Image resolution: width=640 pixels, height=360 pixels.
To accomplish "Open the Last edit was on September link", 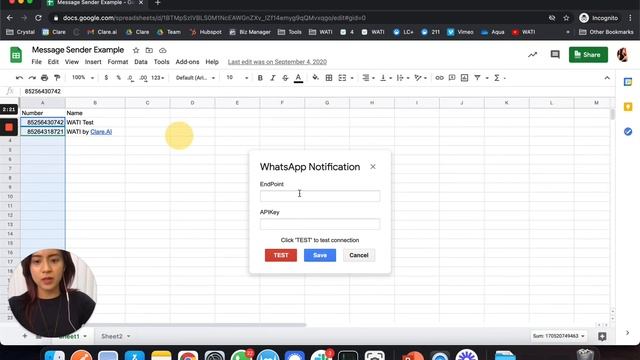I will point(277,62).
